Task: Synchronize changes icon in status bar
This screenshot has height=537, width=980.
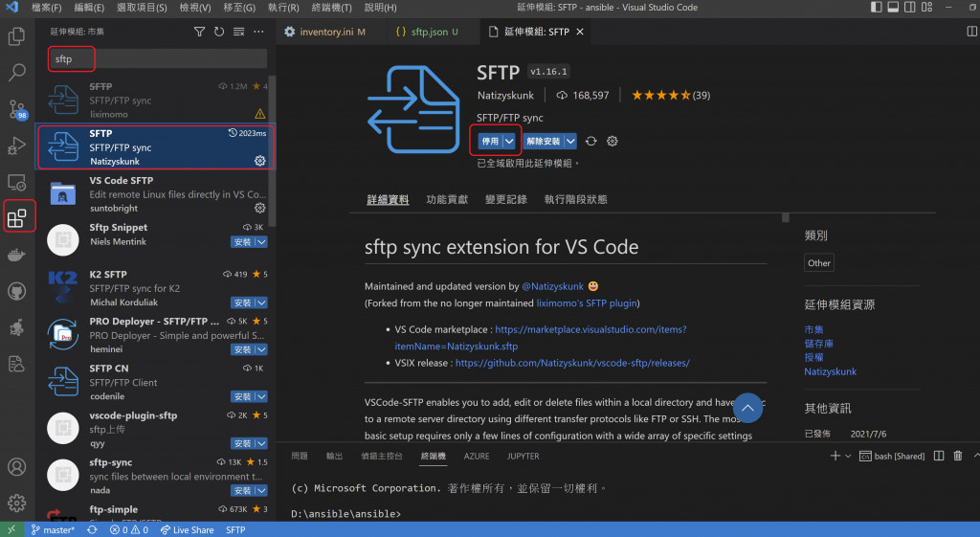Action: pos(92,529)
